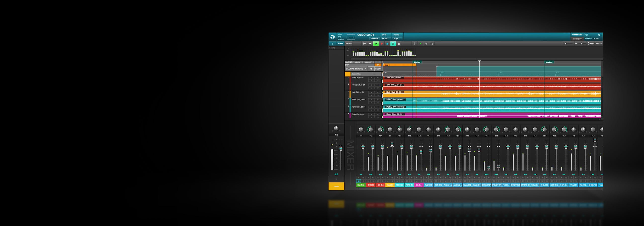Click the skip to start transport icon
The image size is (644, 226).
tap(365, 44)
